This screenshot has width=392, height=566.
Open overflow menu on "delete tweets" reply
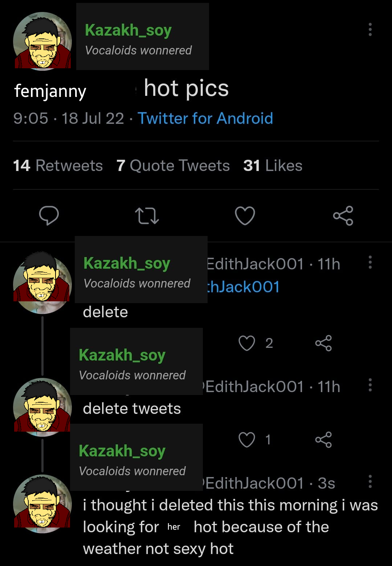370,385
